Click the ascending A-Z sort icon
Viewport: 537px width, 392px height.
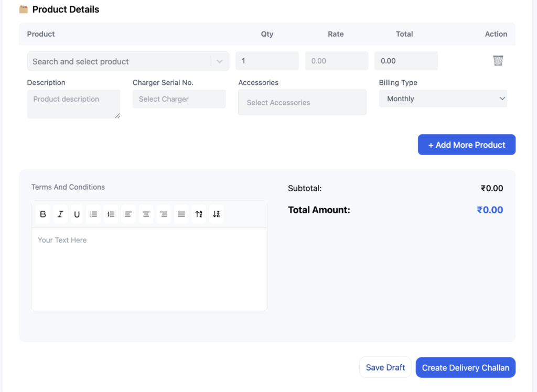[199, 214]
